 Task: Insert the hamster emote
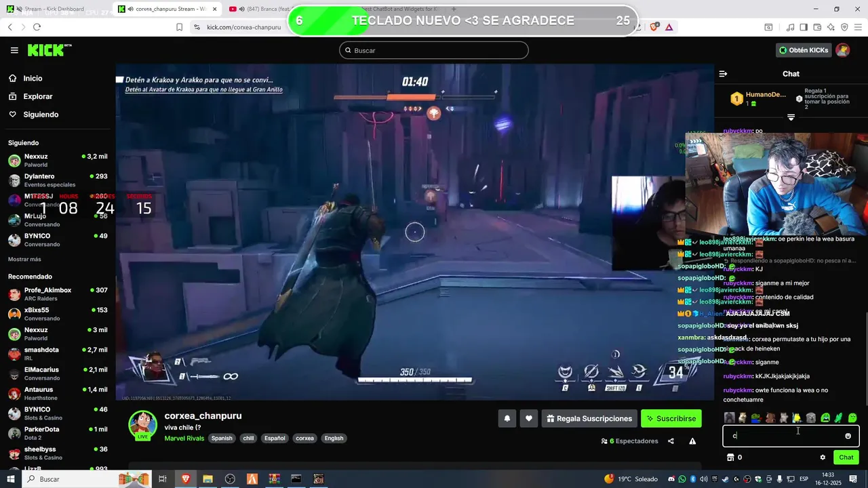(x=743, y=418)
